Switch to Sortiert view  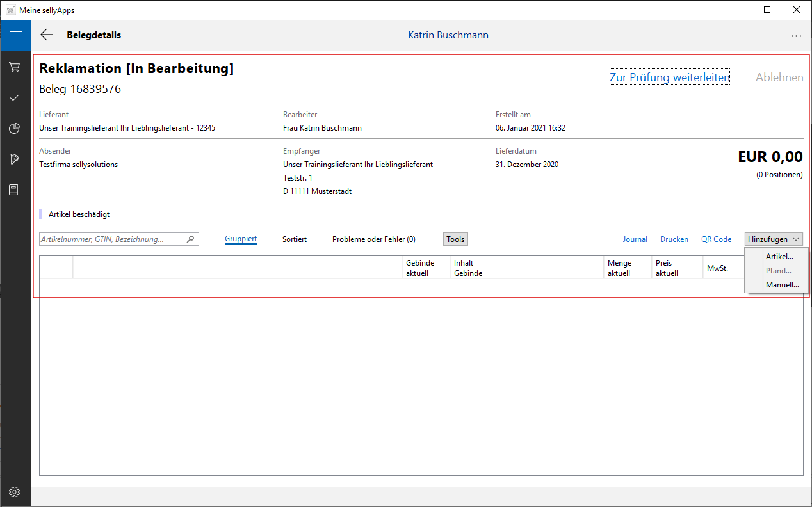coord(295,239)
